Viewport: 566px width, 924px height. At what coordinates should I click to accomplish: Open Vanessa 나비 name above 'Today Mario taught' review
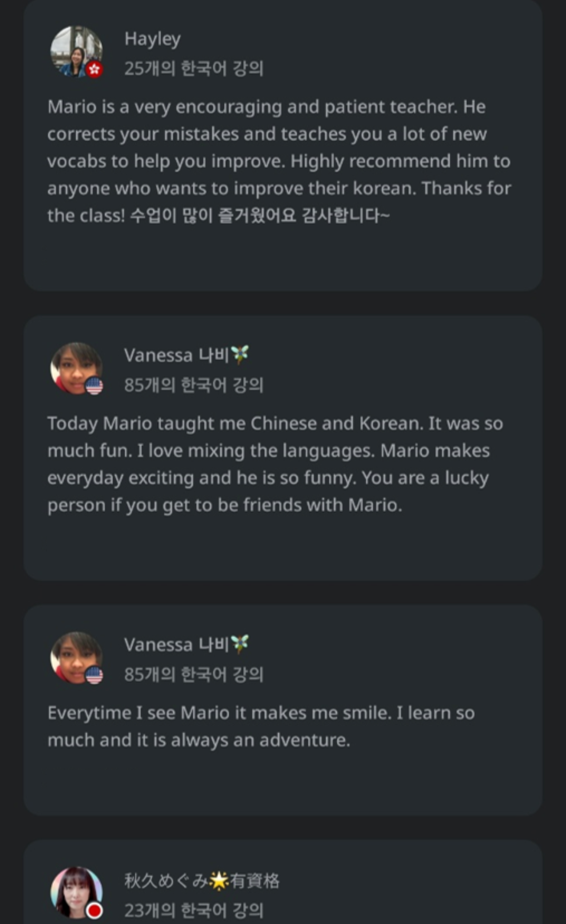(x=176, y=355)
